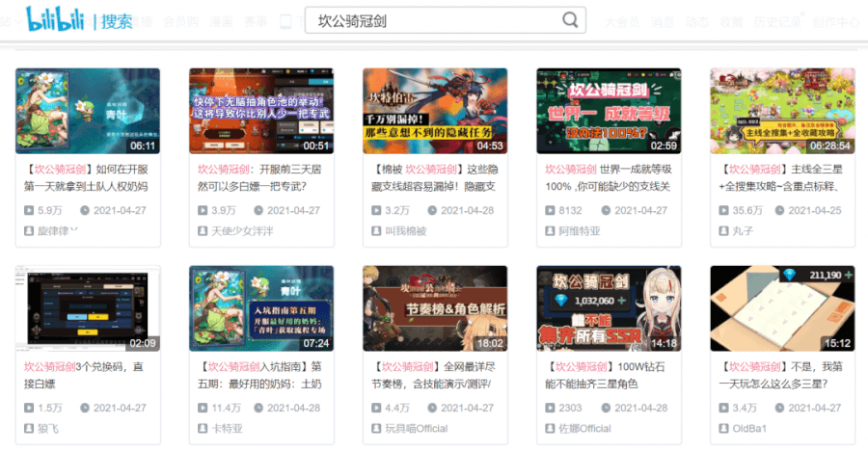868x451 pixels.
Task: Open the 大会员 header menu
Action: [x=621, y=21]
